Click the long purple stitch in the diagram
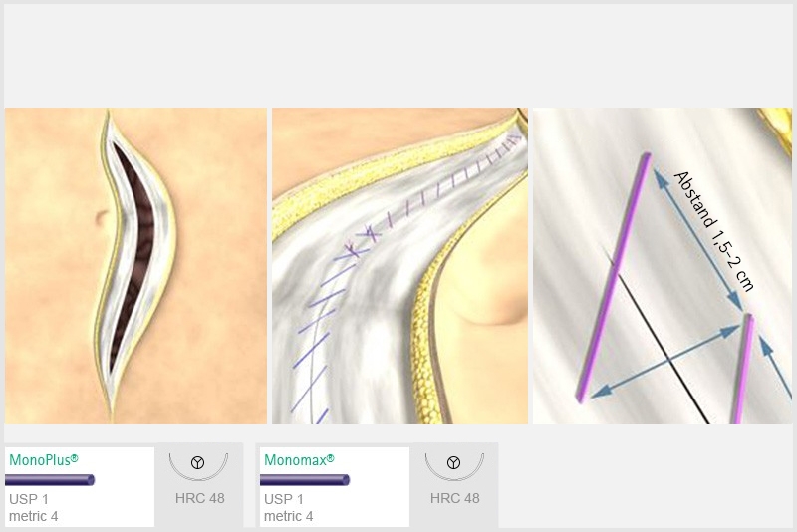Viewport: 797px width, 532px height. 614,277
